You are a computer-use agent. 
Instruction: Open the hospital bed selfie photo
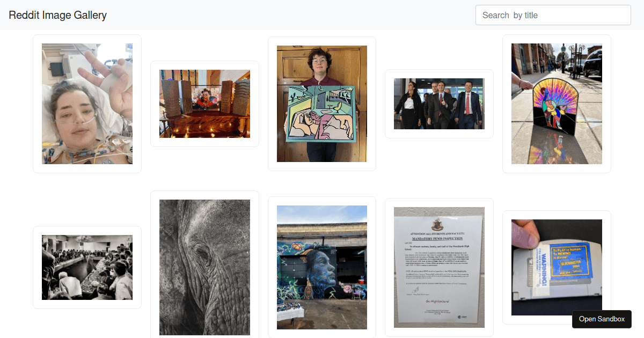coord(87,104)
